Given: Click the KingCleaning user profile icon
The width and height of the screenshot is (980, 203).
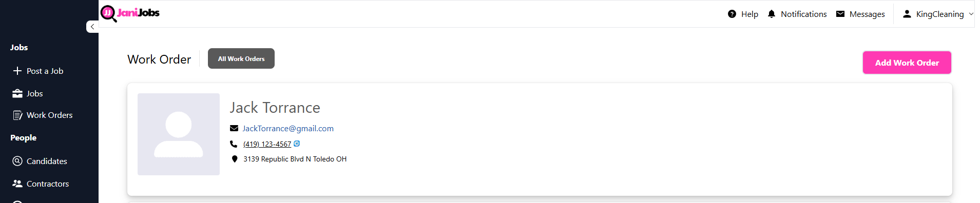Looking at the screenshot, I should point(907,14).
